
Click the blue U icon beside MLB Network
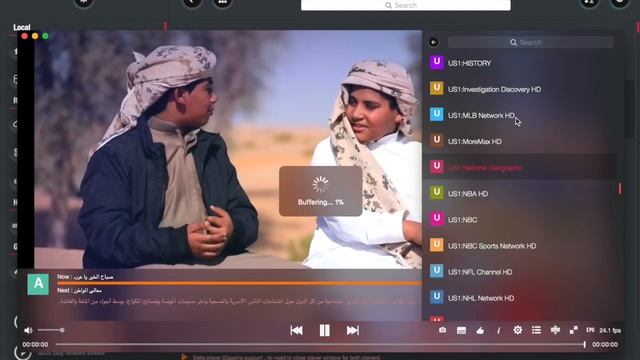(436, 115)
